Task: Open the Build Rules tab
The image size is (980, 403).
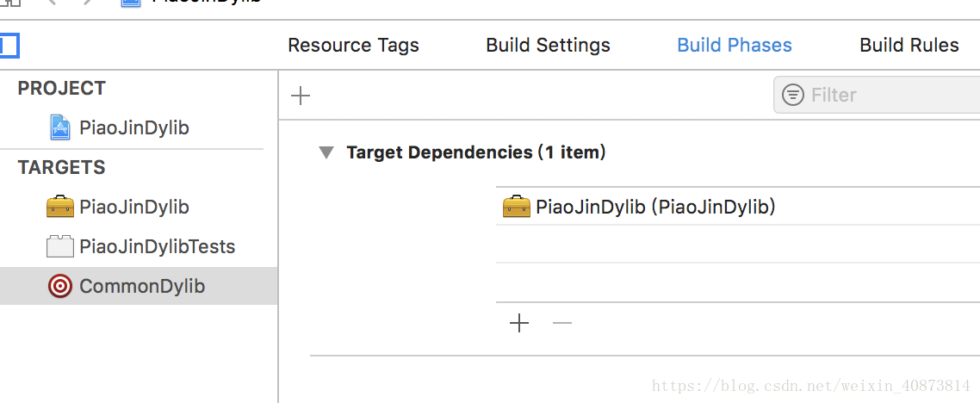Action: tap(909, 45)
